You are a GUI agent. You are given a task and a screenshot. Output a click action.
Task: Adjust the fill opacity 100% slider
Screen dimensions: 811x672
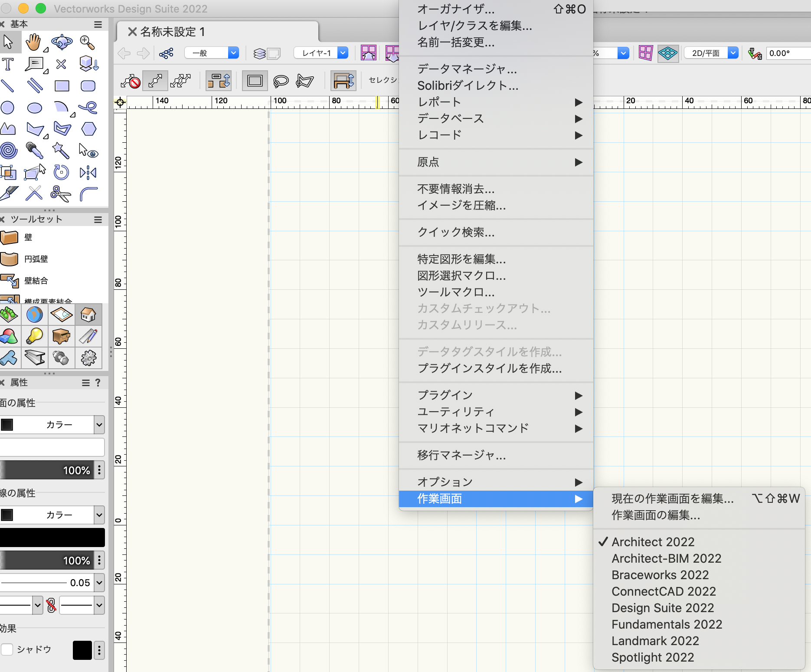click(46, 470)
